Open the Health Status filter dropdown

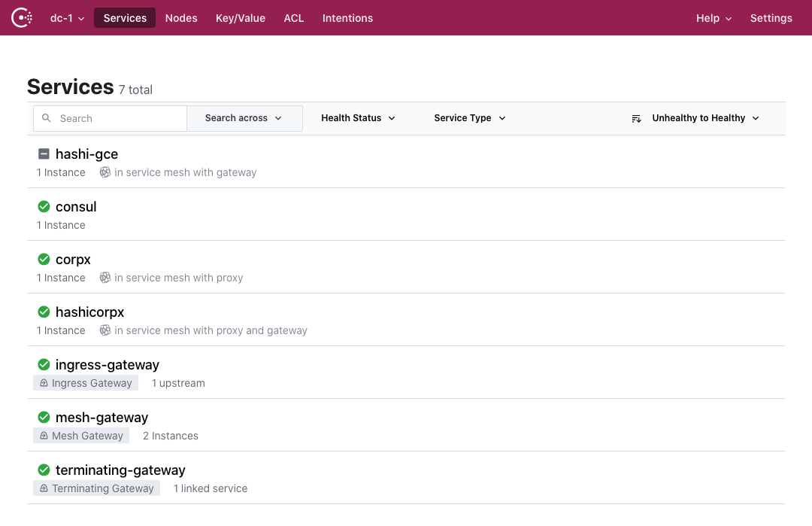point(357,118)
